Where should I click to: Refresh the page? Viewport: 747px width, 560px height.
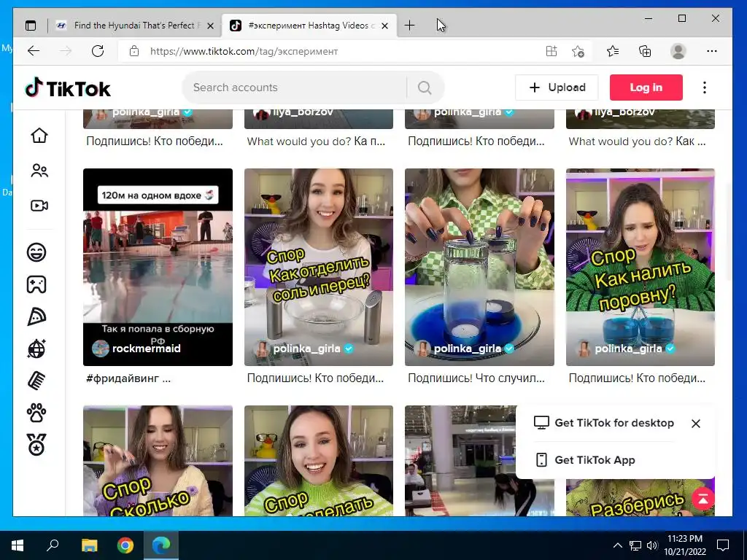coord(98,51)
